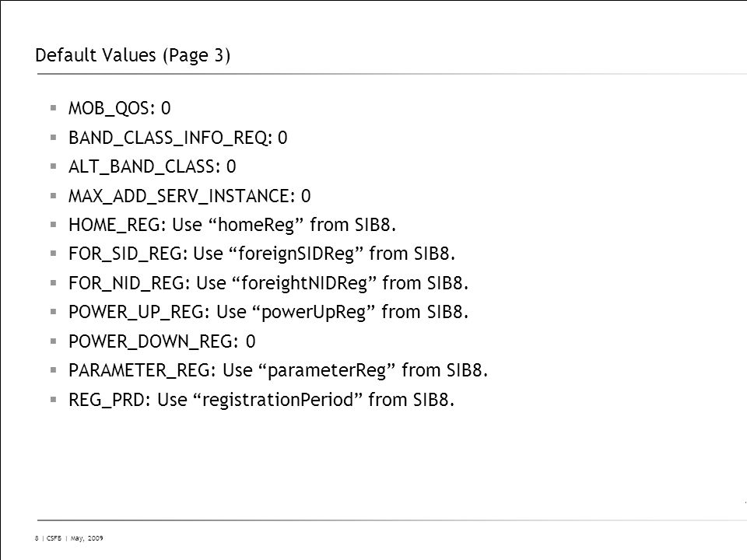Click the square bullet beside ALT_BAND_CLASS
Image resolution: width=747 pixels, height=560 pixels.
54,166
